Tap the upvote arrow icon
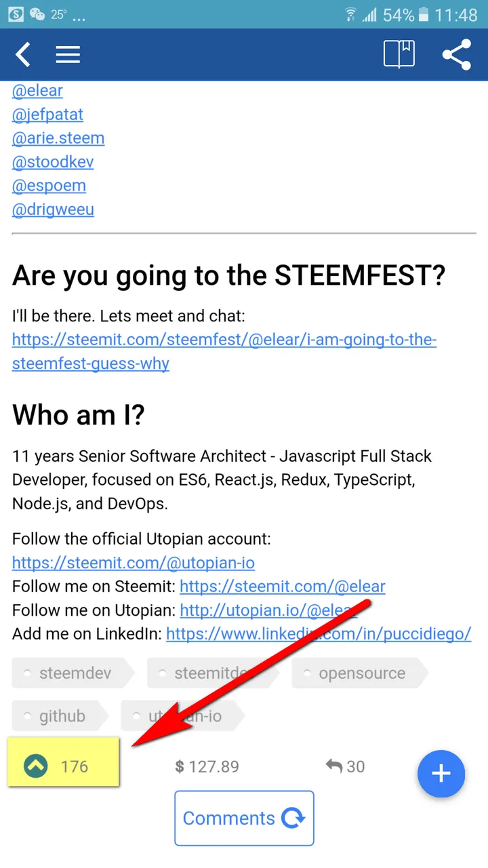The height and width of the screenshot is (868, 488). pos(35,766)
